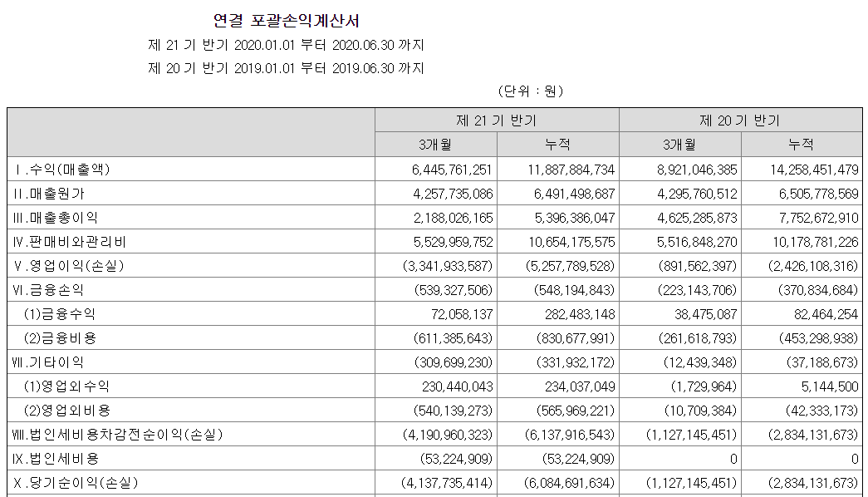The width and height of the screenshot is (868, 497).
Task: Click the row label Ⅳ.판매비와관리비
Action: pyautogui.click(x=69, y=242)
